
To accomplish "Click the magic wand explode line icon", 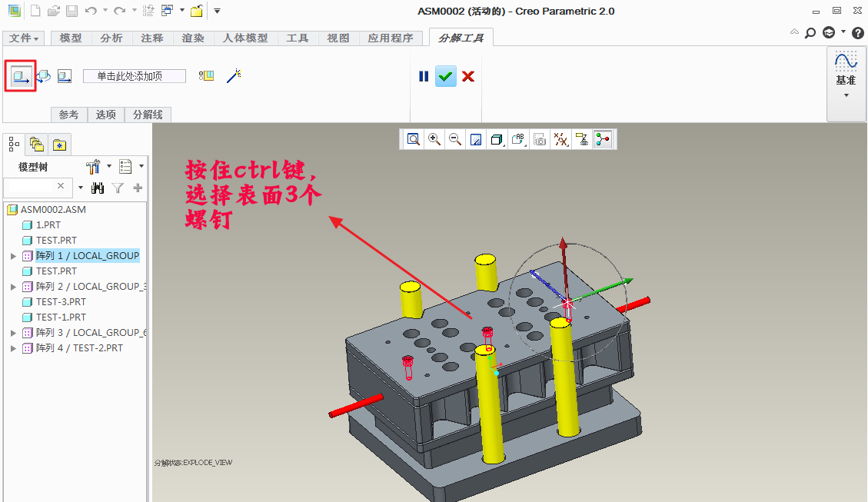I will [234, 75].
